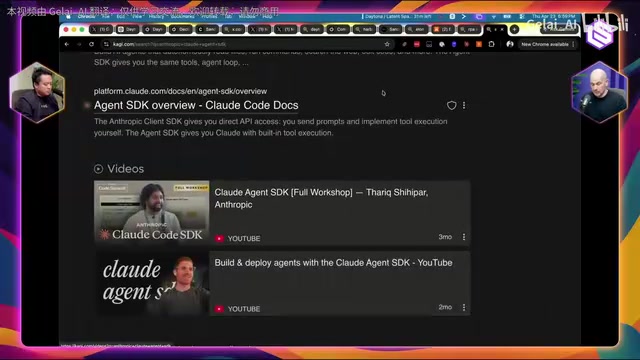Reload the Kagi search page
Viewport: 640px width, 360px height.
tap(91, 44)
